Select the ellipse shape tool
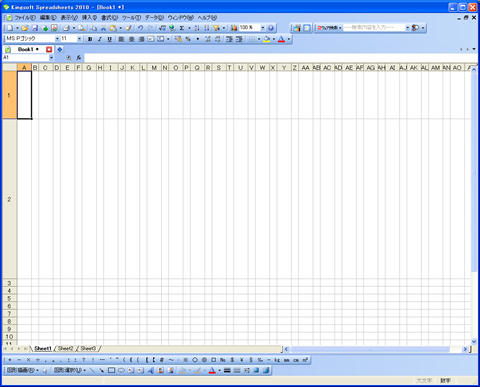The height and width of the screenshot is (387, 480). pyautogui.click(x=121, y=370)
